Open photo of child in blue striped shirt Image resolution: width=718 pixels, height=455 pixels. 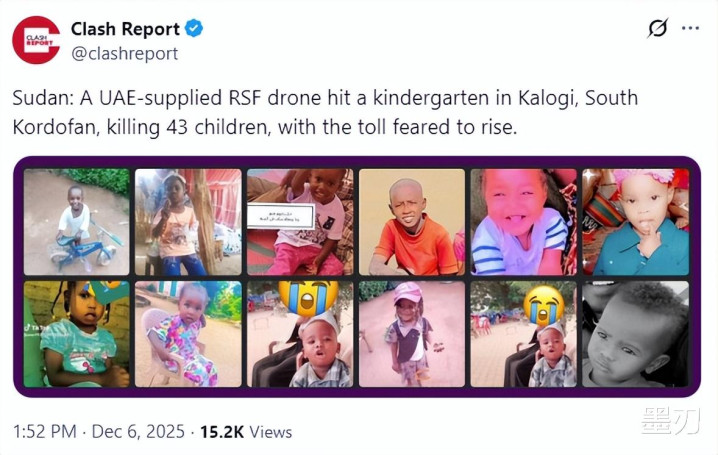tap(523, 222)
